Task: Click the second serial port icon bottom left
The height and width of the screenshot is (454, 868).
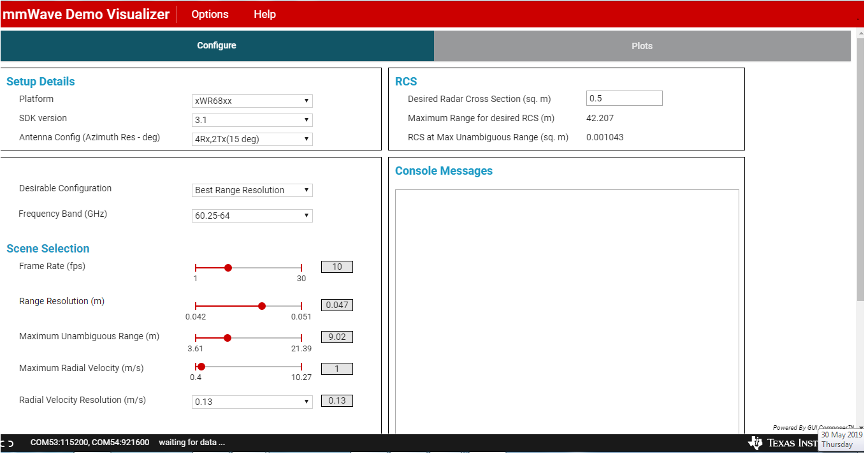Action: click(x=11, y=442)
